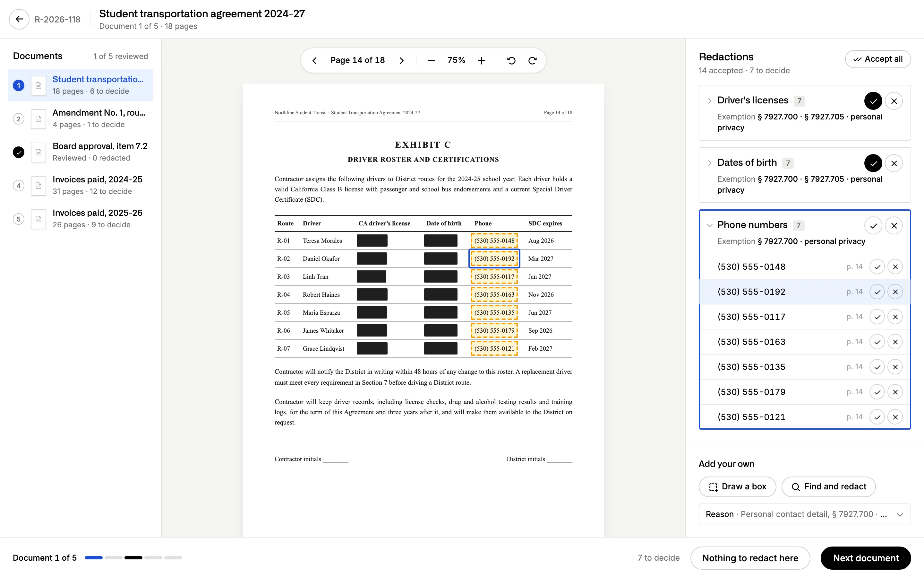
Task: Reject redaction for (530) 555-0135
Action: [x=895, y=367]
